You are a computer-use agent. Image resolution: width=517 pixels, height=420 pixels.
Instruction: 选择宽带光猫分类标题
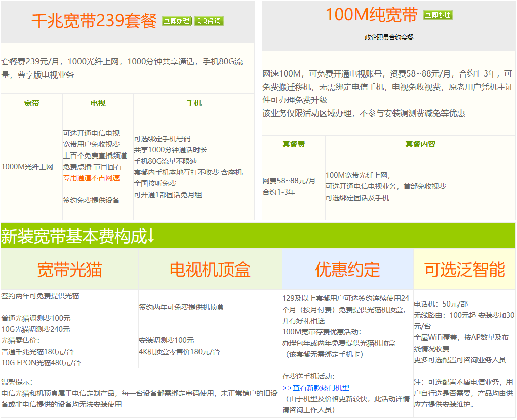69,270
